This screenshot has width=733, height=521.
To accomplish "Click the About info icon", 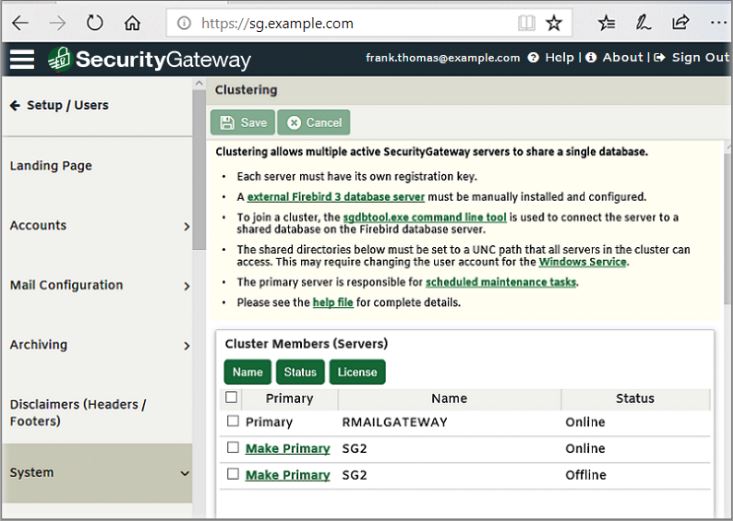I will point(591,58).
